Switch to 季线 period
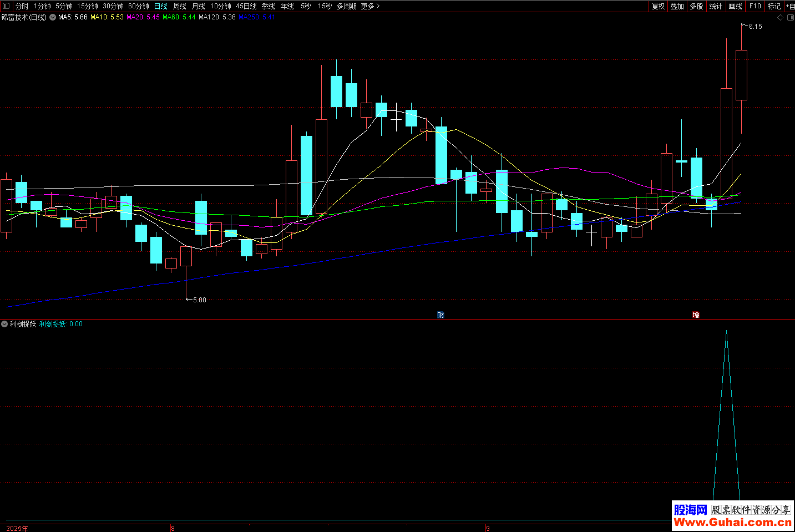Screen dimensions: 795x532 [x=269, y=6]
